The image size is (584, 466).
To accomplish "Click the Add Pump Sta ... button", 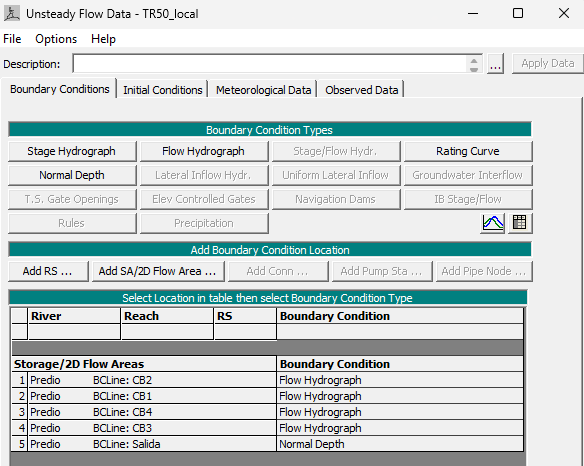I will [382, 271].
